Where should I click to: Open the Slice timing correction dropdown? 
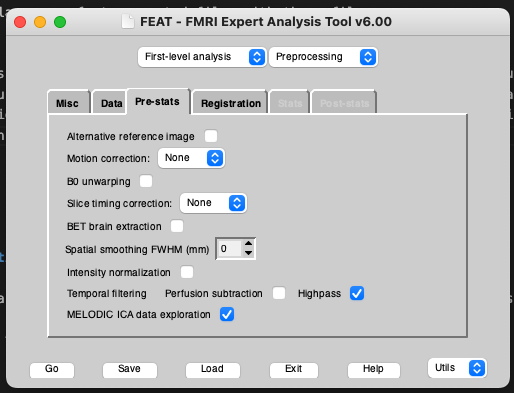coord(213,203)
